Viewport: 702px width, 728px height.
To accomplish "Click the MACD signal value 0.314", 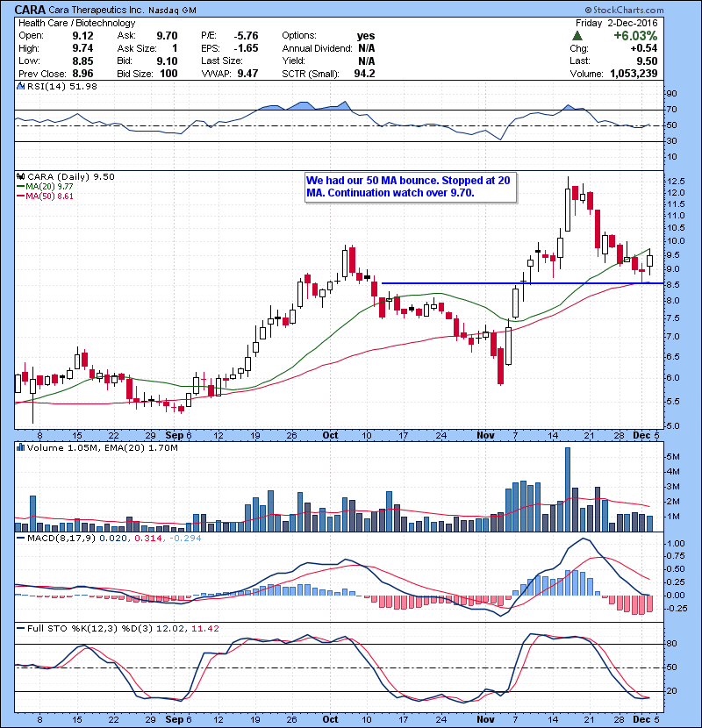I will (148, 539).
